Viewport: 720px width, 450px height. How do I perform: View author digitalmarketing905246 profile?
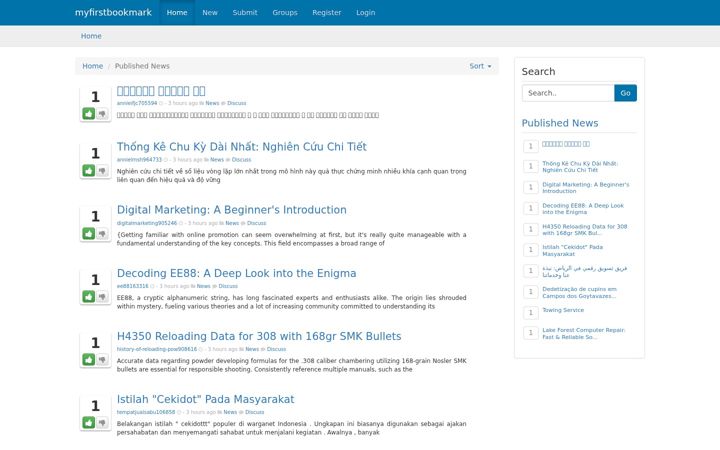pyautogui.click(x=146, y=223)
